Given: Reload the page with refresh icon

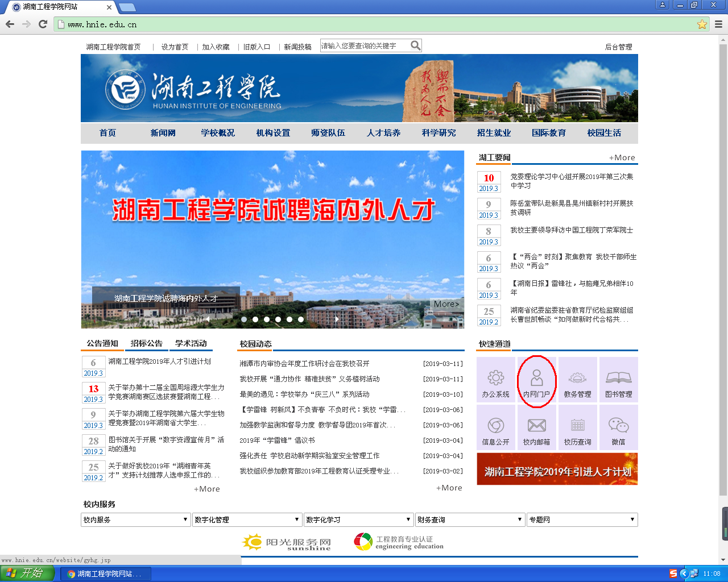Looking at the screenshot, I should [x=43, y=24].
